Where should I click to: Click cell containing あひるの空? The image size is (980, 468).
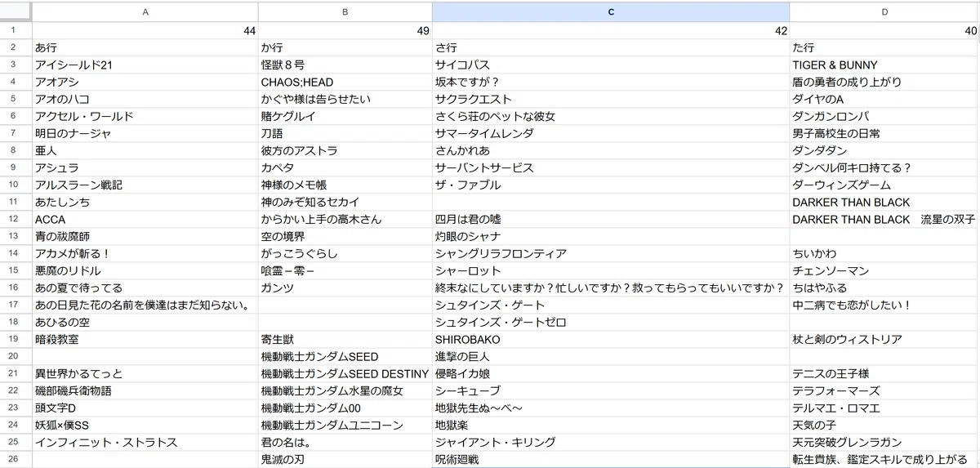click(145, 323)
